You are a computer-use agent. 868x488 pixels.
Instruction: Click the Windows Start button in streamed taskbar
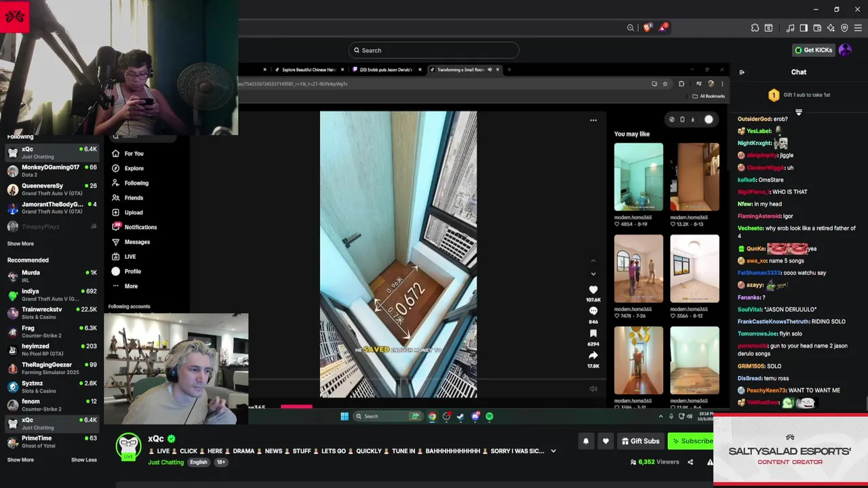pyautogui.click(x=344, y=416)
